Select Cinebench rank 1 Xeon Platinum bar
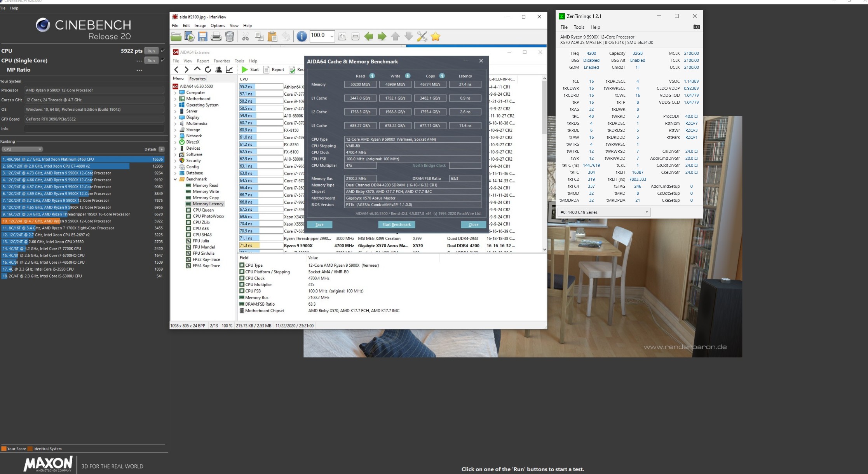The height and width of the screenshot is (474, 868). tap(82, 159)
